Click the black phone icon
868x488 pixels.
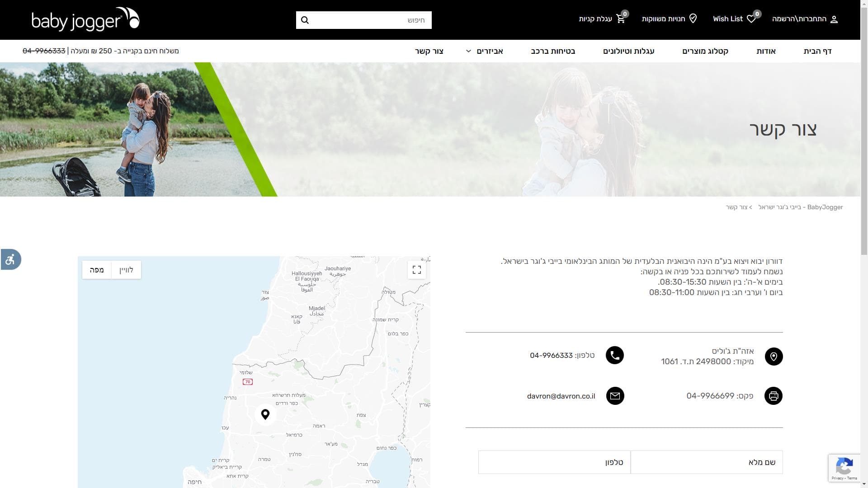614,356
